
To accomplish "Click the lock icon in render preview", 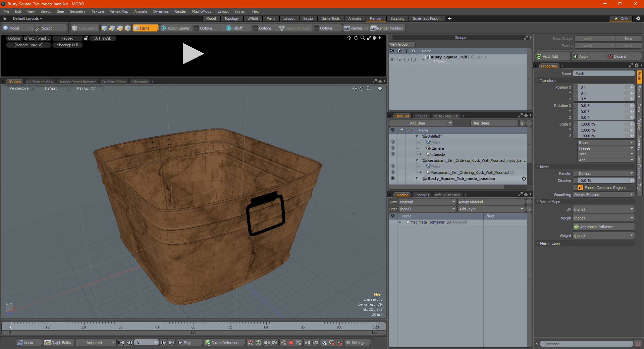I will [86, 38].
